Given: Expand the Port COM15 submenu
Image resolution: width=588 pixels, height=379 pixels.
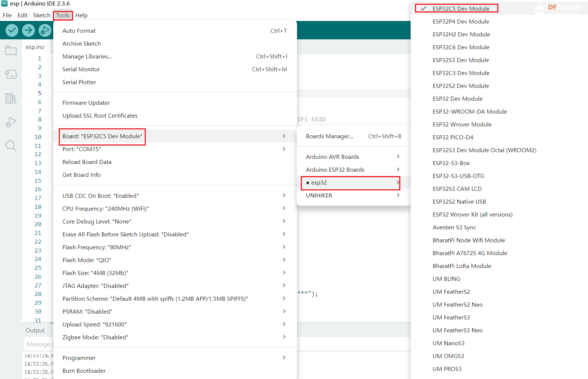Looking at the screenshot, I should pyautogui.click(x=175, y=149).
